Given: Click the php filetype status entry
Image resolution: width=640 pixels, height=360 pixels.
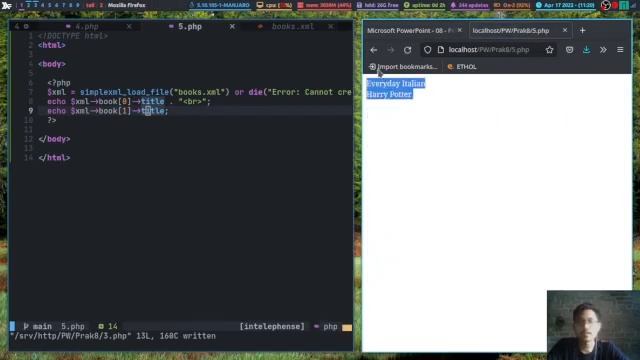Looking at the screenshot, I should click(326, 327).
